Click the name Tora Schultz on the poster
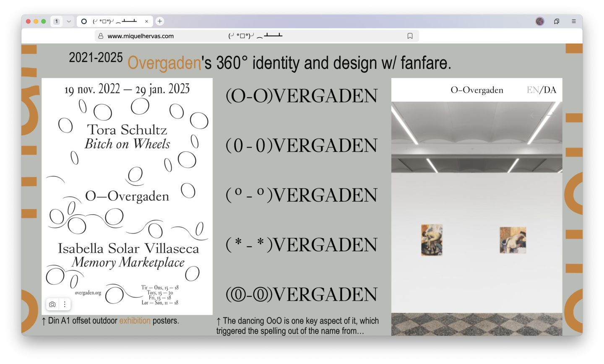This screenshot has width=604, height=364. 127,130
